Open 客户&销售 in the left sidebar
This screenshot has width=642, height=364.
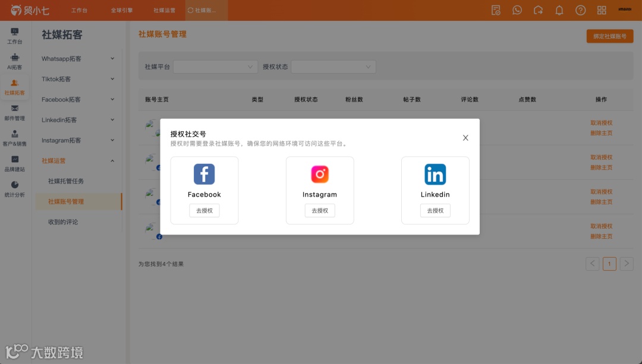pyautogui.click(x=15, y=138)
